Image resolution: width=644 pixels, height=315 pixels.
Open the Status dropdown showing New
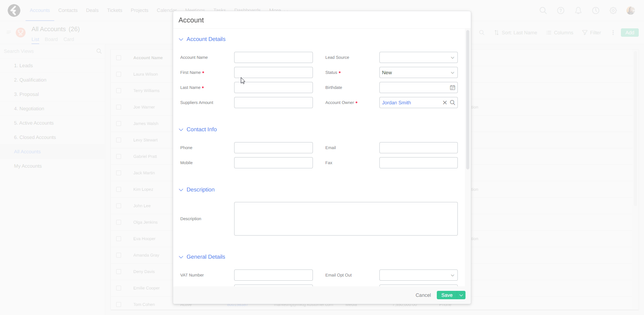point(419,72)
